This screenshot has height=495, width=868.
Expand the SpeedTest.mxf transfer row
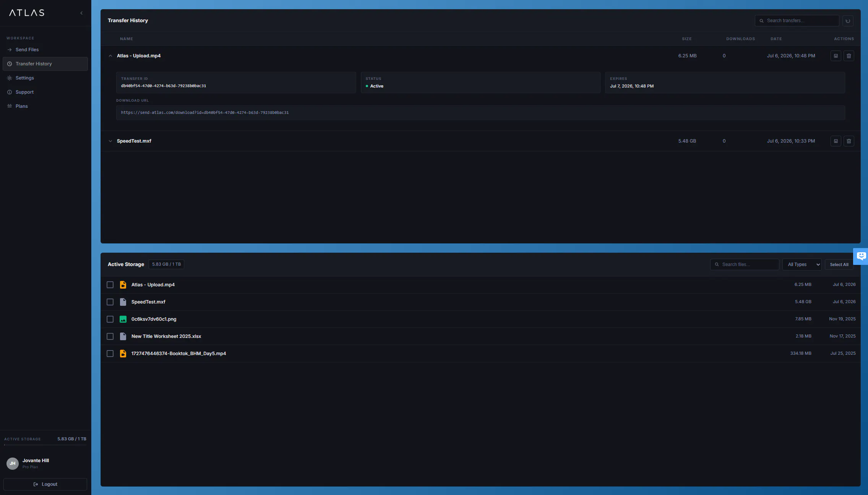click(110, 141)
